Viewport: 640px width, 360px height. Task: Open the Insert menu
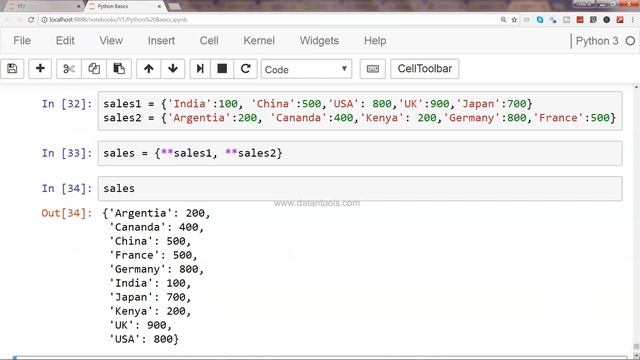click(x=161, y=40)
